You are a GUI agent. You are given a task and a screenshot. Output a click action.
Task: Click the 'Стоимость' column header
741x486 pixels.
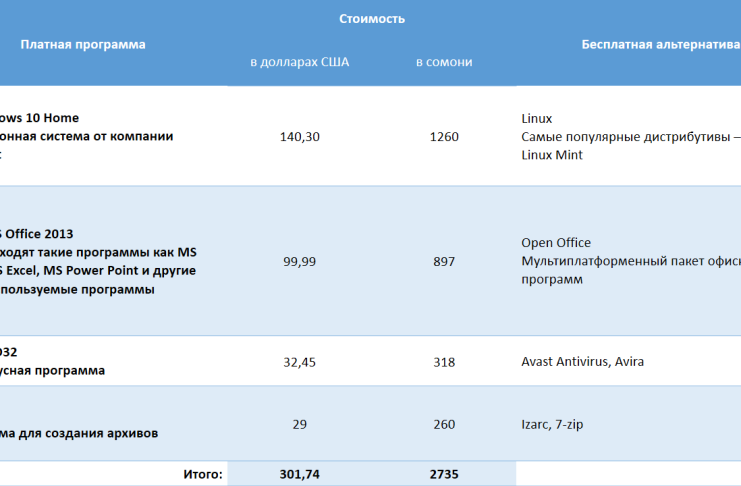(372, 19)
